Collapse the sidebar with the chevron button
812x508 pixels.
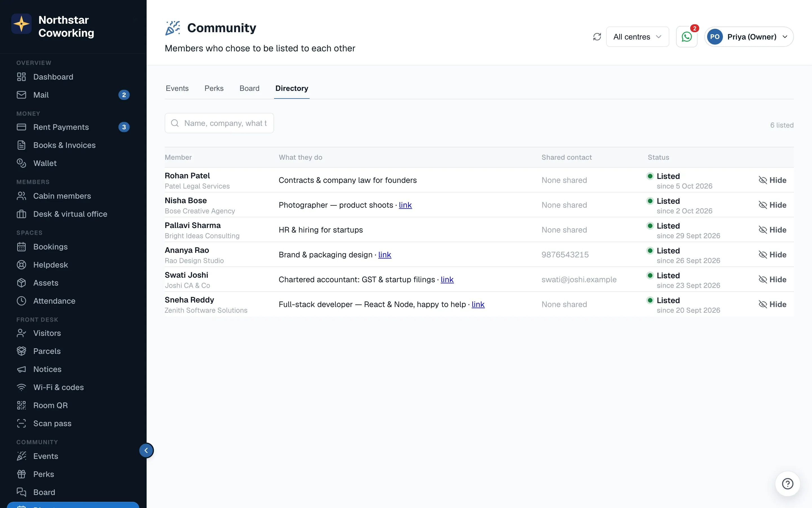pyautogui.click(x=146, y=450)
